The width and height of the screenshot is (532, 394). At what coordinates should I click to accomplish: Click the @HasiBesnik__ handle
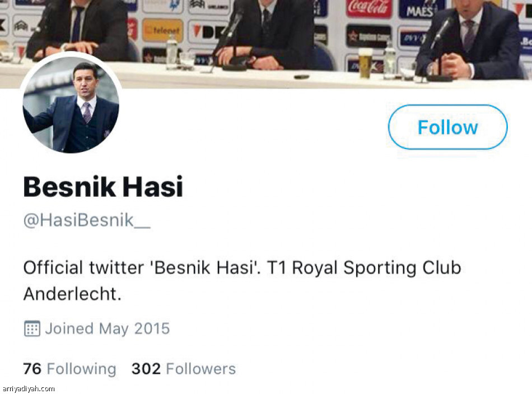click(x=87, y=220)
